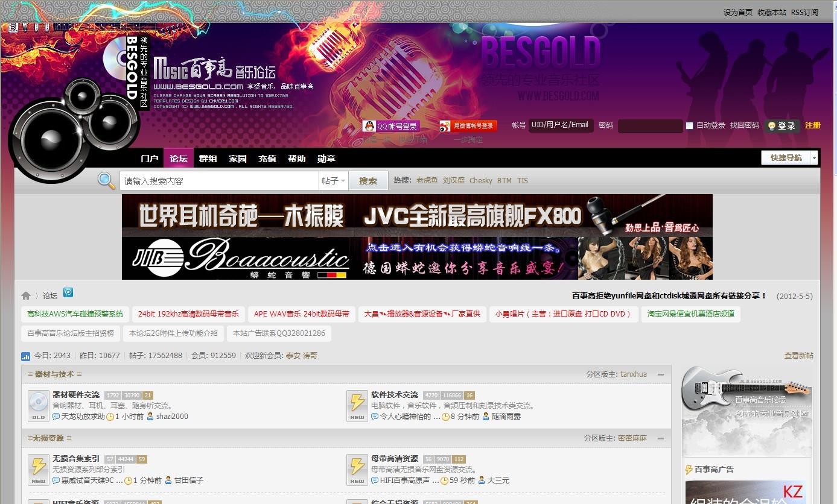This screenshot has height=504, width=837.
Task: Open APE WAV音乐 24bit数码母带 link
Action: point(302,314)
